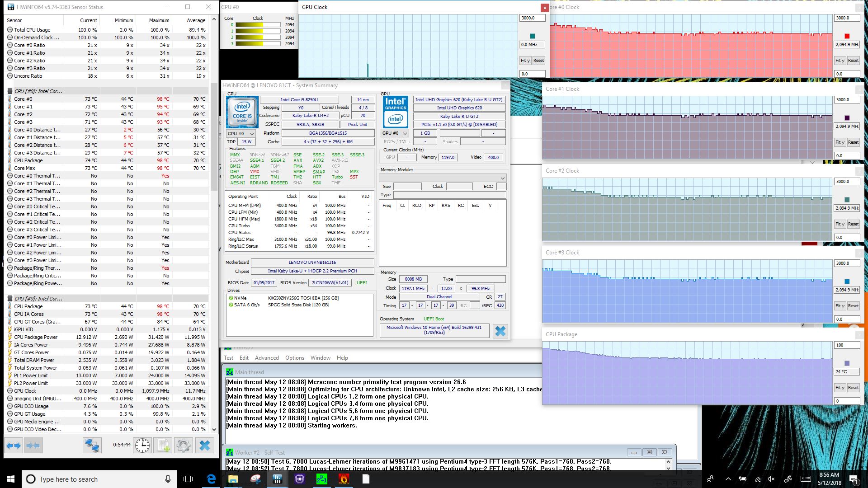Click the CPU Package graph max value 100 field
This screenshot has height=488, width=868.
(x=847, y=345)
